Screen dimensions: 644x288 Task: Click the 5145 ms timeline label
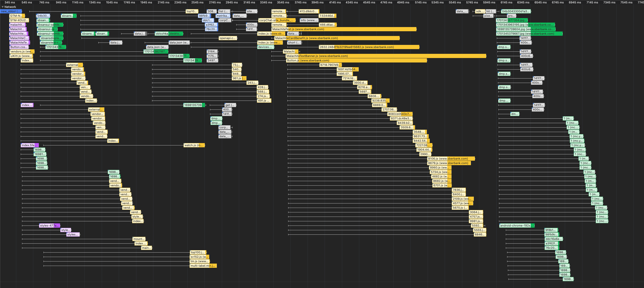coord(421,2)
